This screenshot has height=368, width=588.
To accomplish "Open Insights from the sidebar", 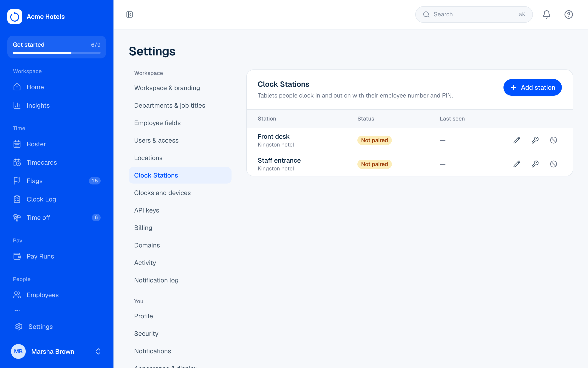I will click(x=57, y=105).
